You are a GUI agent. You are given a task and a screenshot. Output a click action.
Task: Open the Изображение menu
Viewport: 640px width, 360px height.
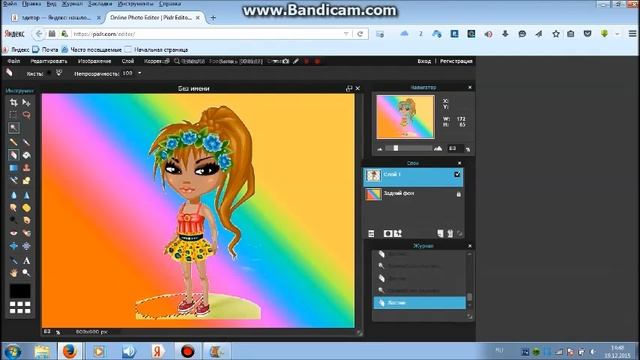pyautogui.click(x=94, y=61)
